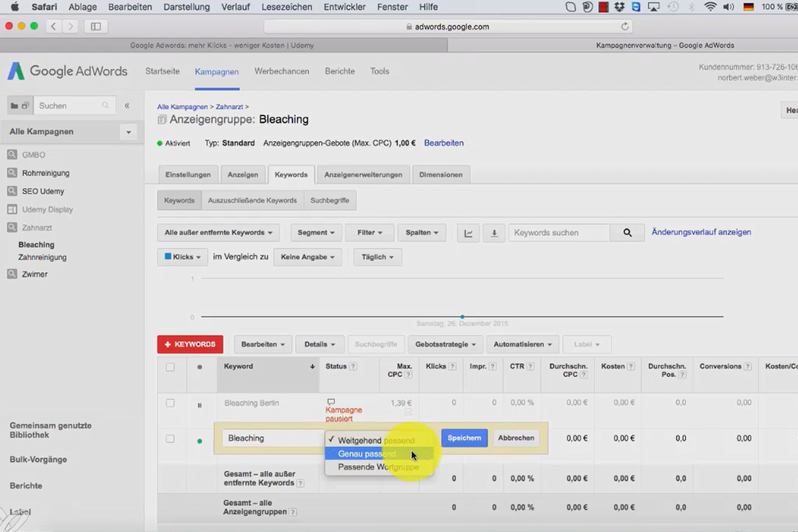This screenshot has width=798, height=532.
Task: Open the Spalten dropdown
Action: pos(422,233)
